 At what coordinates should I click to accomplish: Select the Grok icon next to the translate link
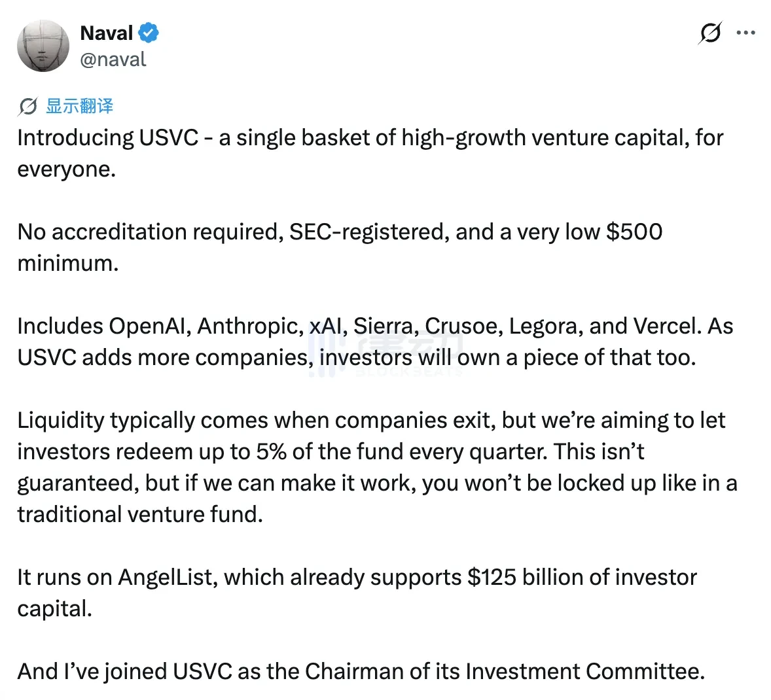(x=27, y=106)
